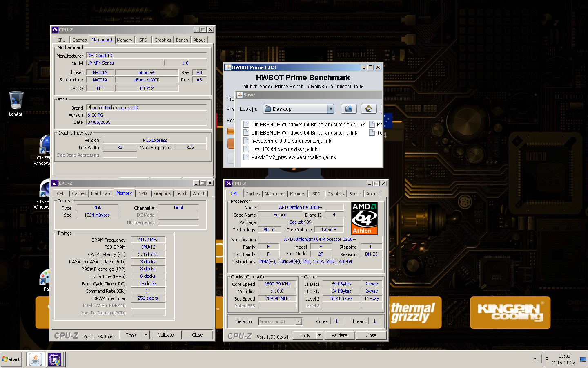Click FSB:DRAM value CPU/12
Viewport: 588px width, 368px height.
click(x=148, y=247)
